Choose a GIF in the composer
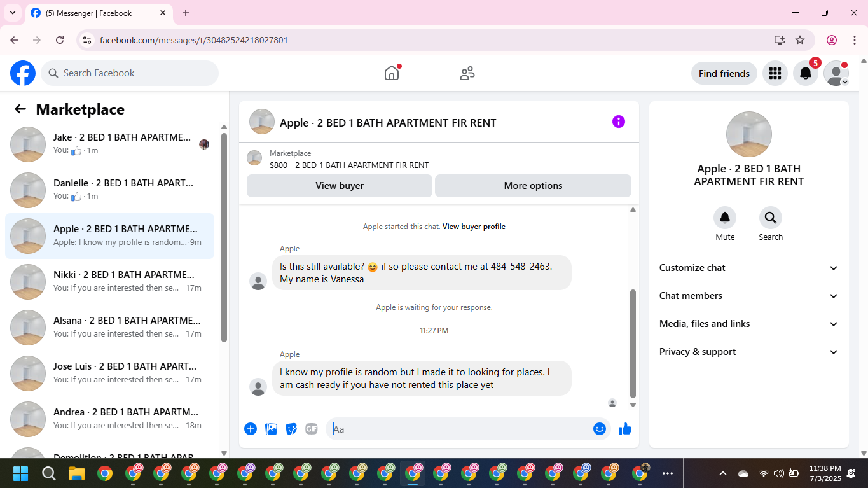Viewport: 868px width, 488px height. click(x=312, y=429)
